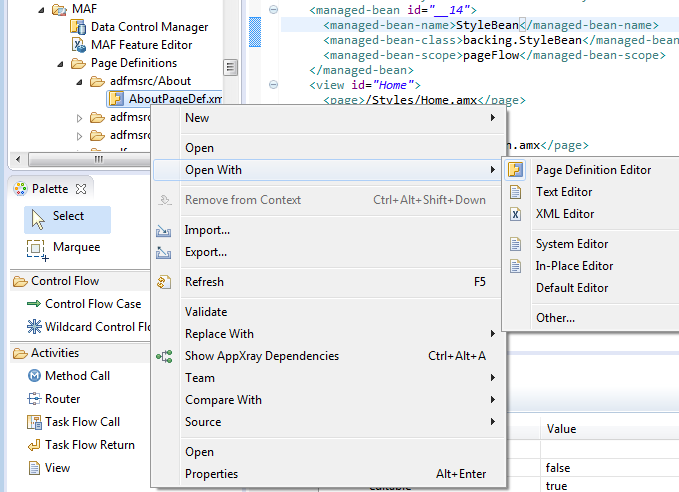The image size is (679, 492).
Task: Click the AppXray Dependencies icon
Action: pyautogui.click(x=165, y=356)
